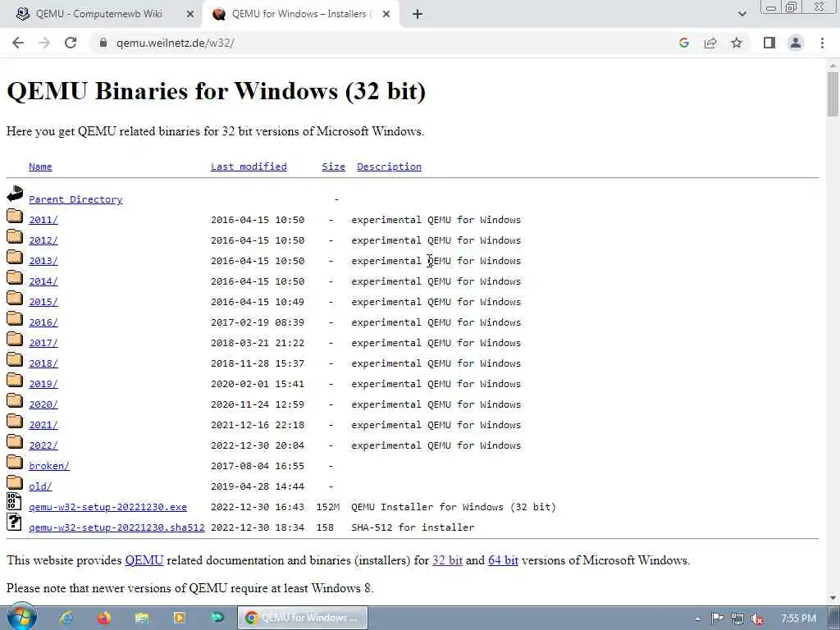Open the Chrome three-dot menu

pyautogui.click(x=822, y=43)
